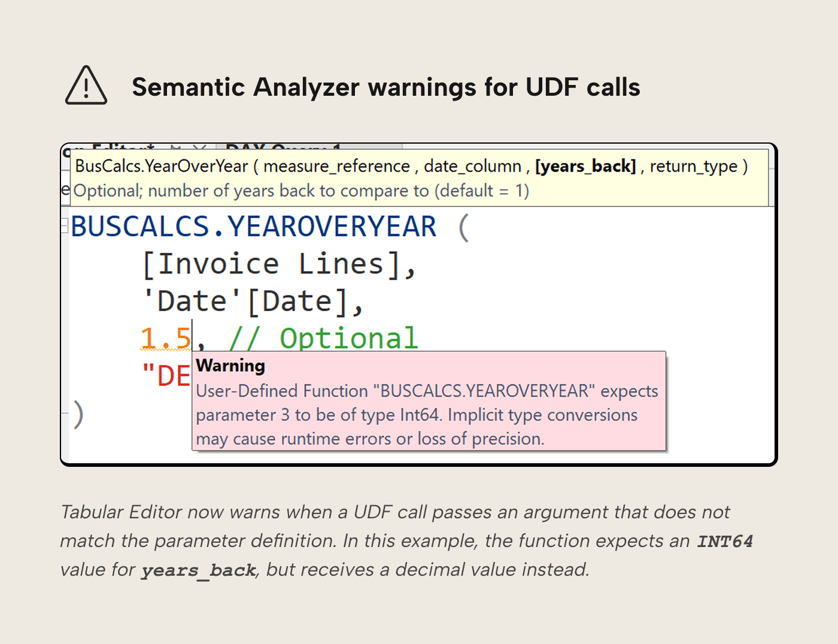Click 'date_column' in the signature tooltip
This screenshot has width=838, height=644.
pos(472,166)
